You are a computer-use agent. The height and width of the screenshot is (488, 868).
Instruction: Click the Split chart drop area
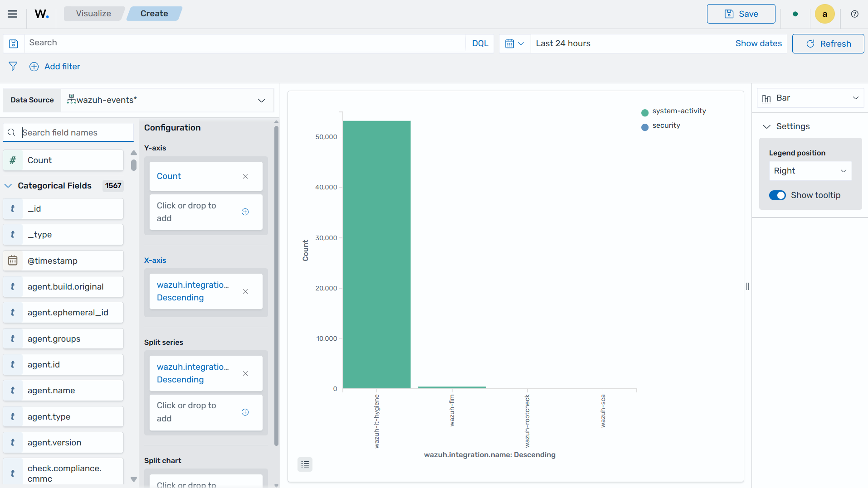[x=206, y=481]
